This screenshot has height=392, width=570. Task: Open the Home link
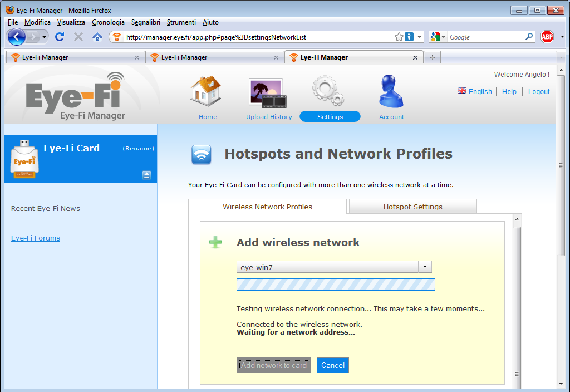point(208,117)
